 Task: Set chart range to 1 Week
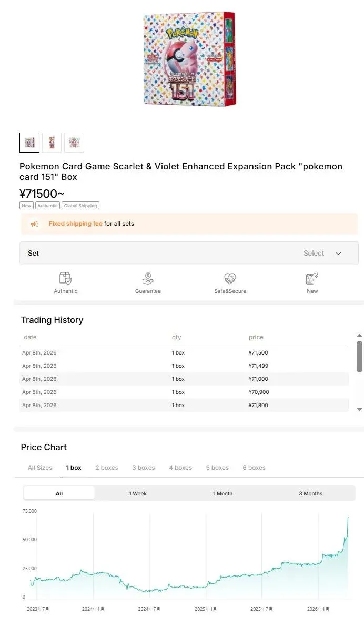[138, 493]
